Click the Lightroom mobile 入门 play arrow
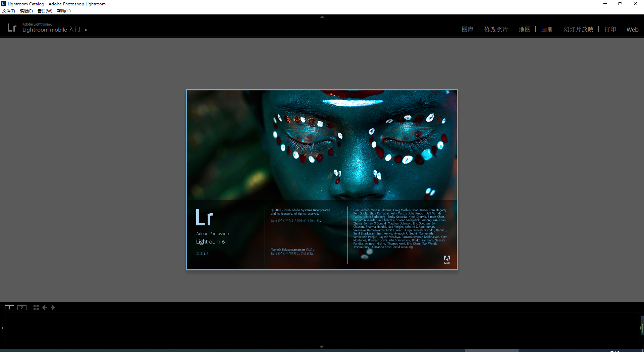 86,30
